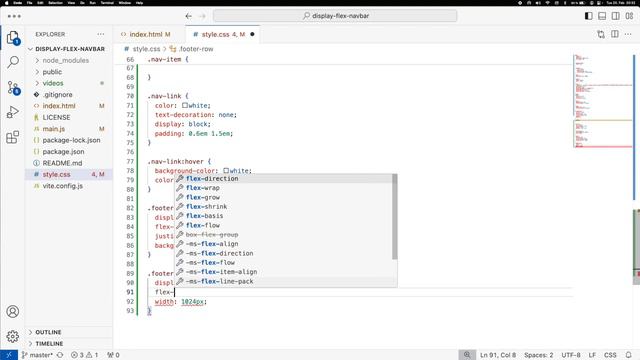
Task: Toggle the primary side bar visibility
Action: click(x=589, y=16)
